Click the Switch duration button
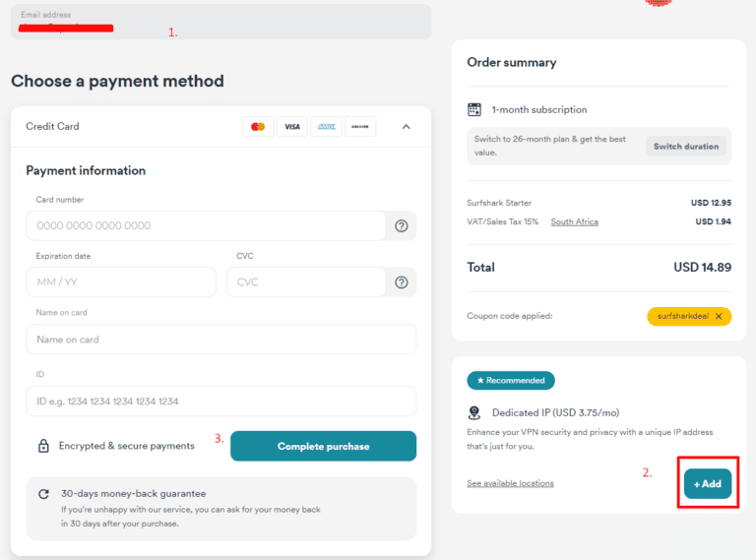This screenshot has height=560, width=756. pos(687,147)
